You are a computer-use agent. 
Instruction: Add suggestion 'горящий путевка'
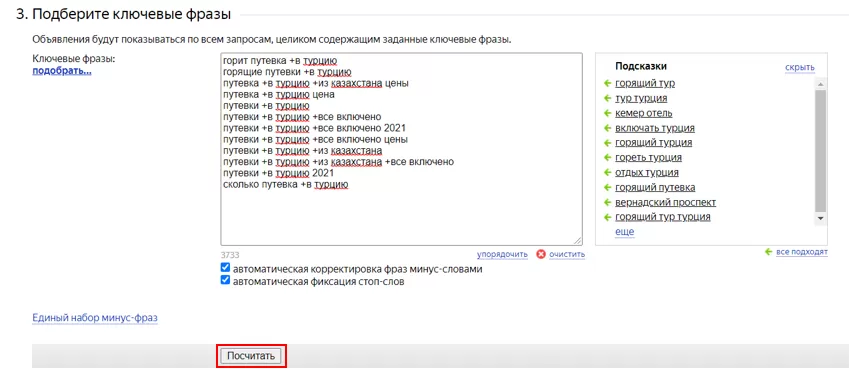pyautogui.click(x=655, y=188)
